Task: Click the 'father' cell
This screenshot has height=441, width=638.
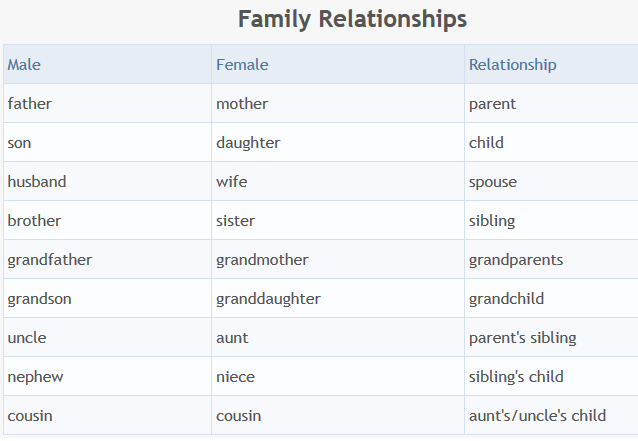Action: 107,103
